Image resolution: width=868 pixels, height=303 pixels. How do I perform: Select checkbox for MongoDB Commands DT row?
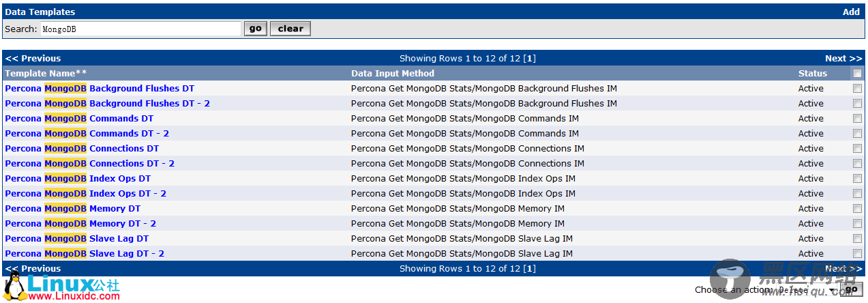pyautogui.click(x=857, y=119)
